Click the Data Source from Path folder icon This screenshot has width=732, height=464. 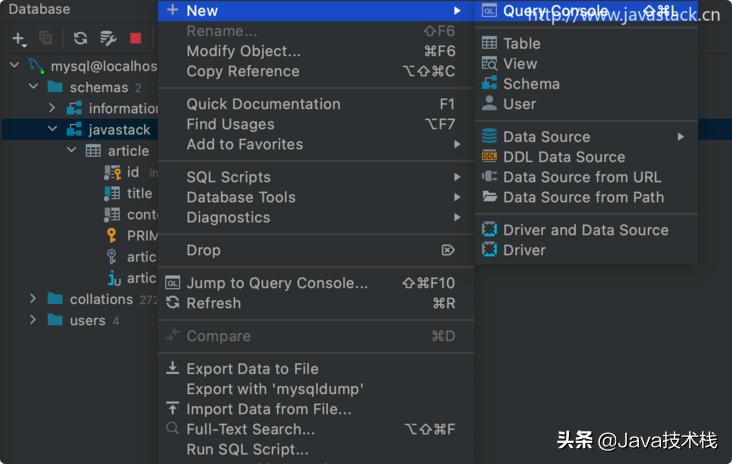(489, 197)
